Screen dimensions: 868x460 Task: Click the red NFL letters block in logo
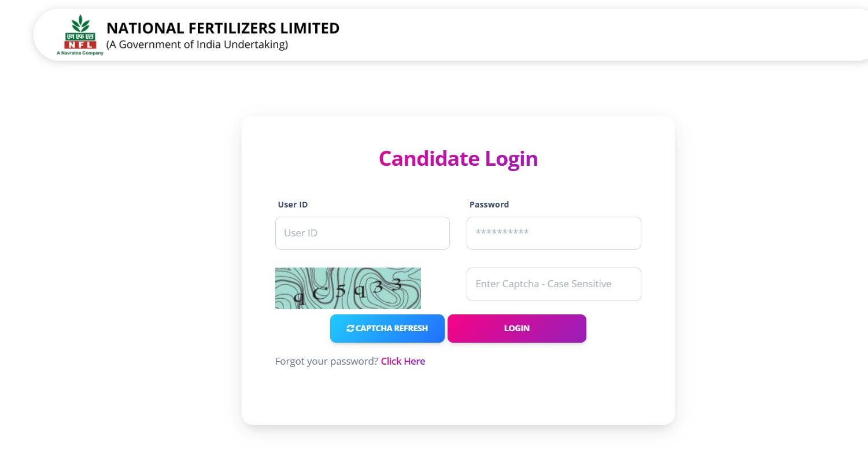(x=80, y=44)
